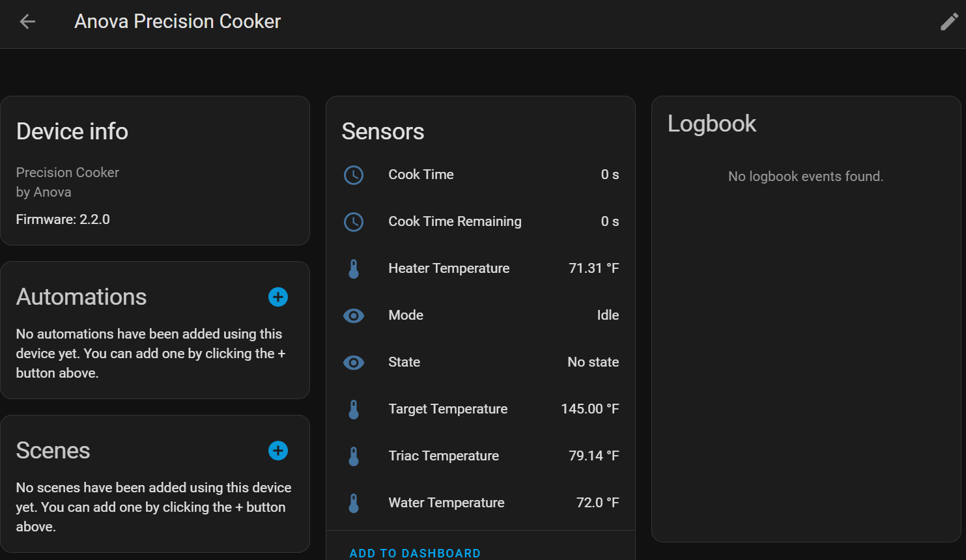Click the pencil edit device icon
Image resolution: width=966 pixels, height=560 pixels.
949,21
